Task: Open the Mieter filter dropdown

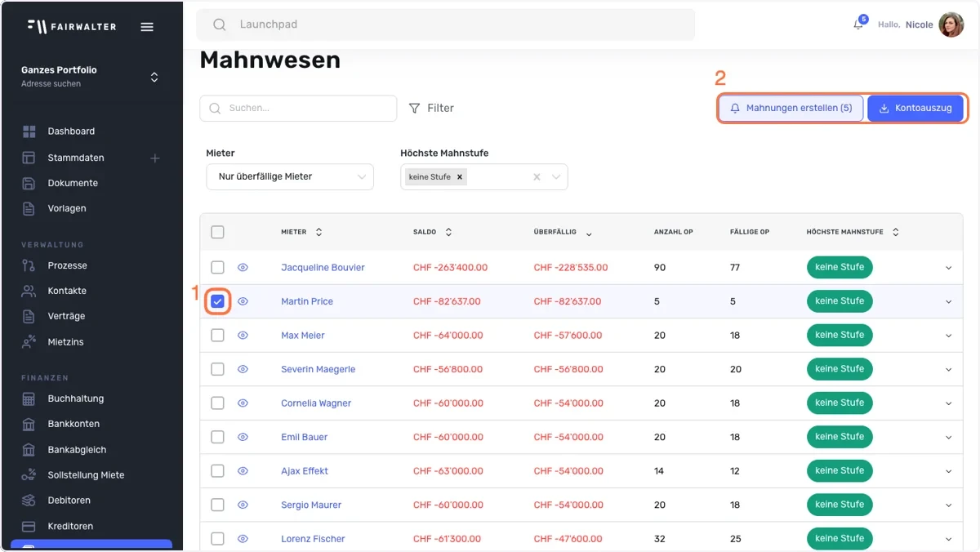Action: point(290,177)
